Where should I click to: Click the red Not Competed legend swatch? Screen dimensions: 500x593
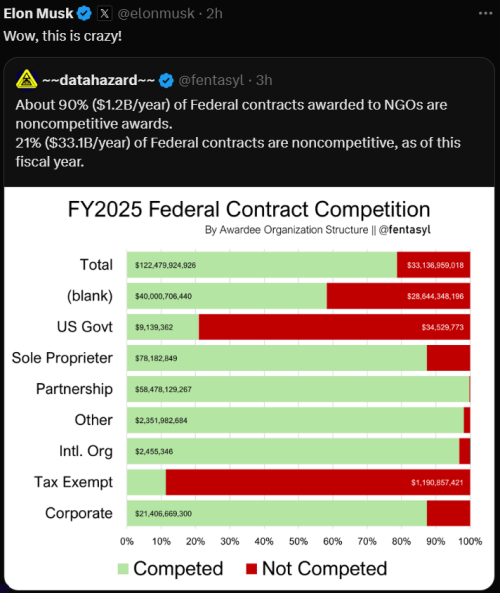point(251,568)
